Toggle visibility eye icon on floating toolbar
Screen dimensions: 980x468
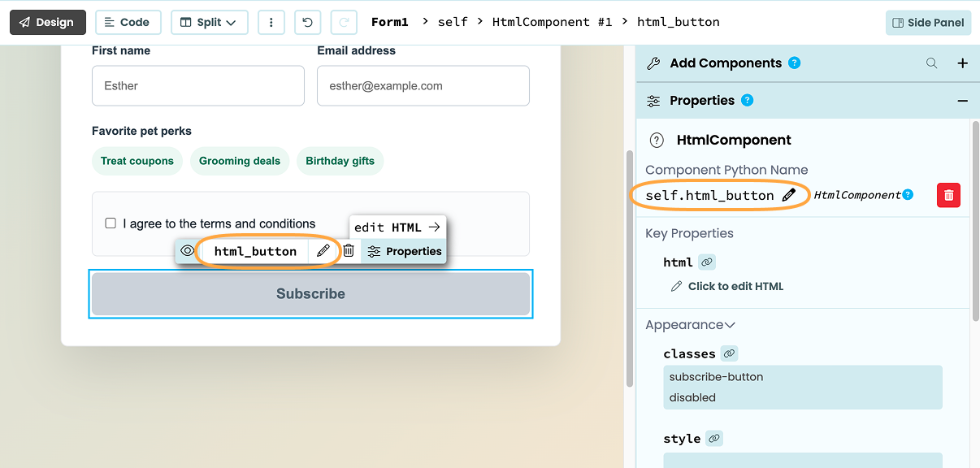point(188,251)
